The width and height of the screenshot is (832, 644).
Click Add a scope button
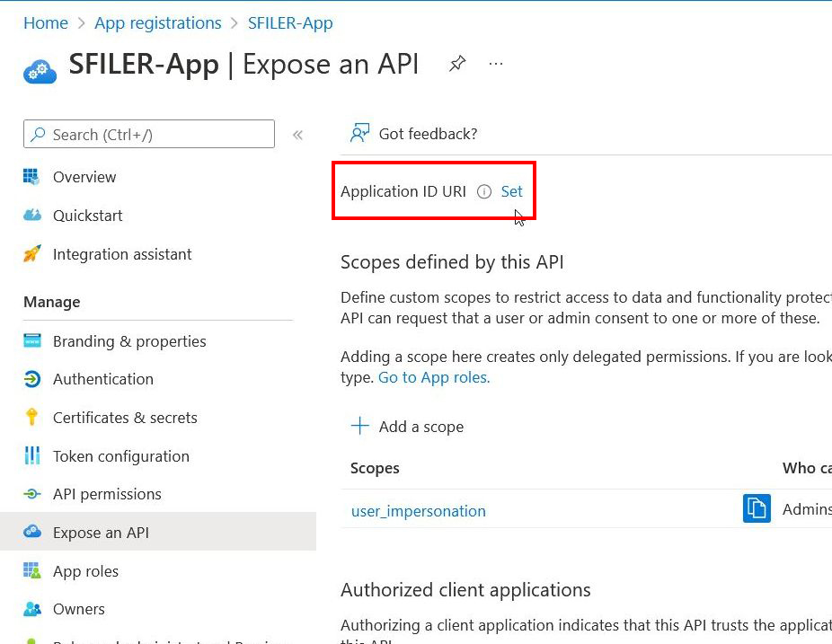pyautogui.click(x=408, y=427)
